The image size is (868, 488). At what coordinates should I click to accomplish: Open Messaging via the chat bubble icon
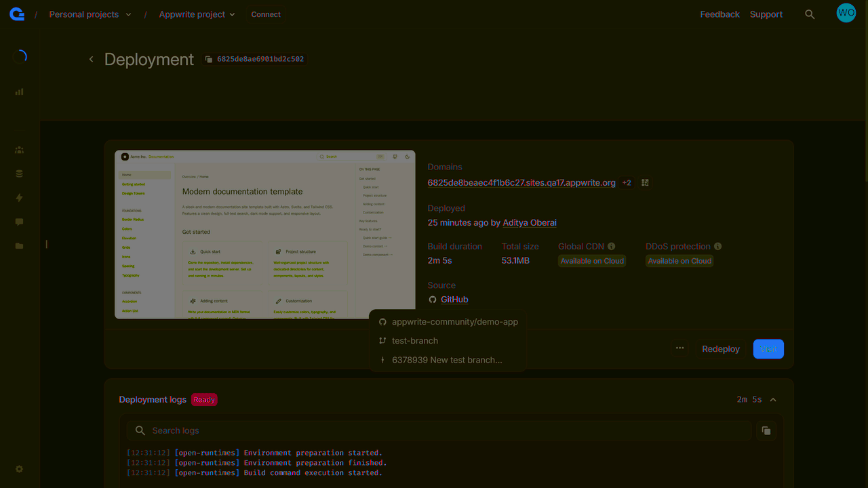point(19,222)
